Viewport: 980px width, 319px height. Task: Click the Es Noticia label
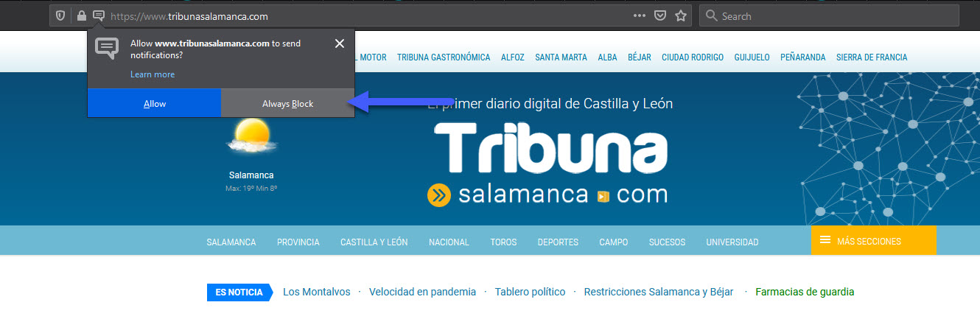tap(239, 292)
